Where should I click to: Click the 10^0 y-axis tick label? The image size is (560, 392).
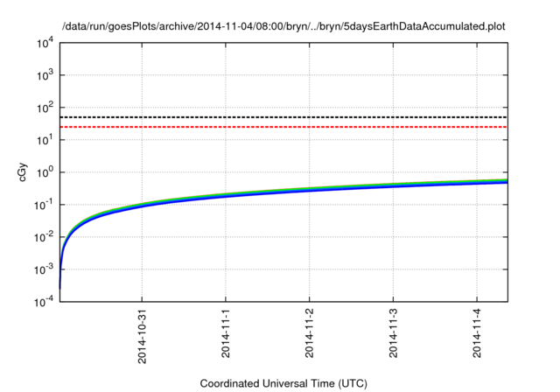tap(45, 172)
